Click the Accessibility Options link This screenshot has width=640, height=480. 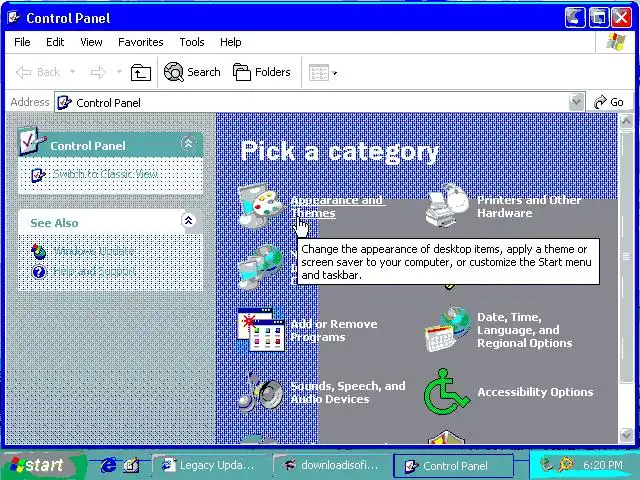pyautogui.click(x=535, y=392)
